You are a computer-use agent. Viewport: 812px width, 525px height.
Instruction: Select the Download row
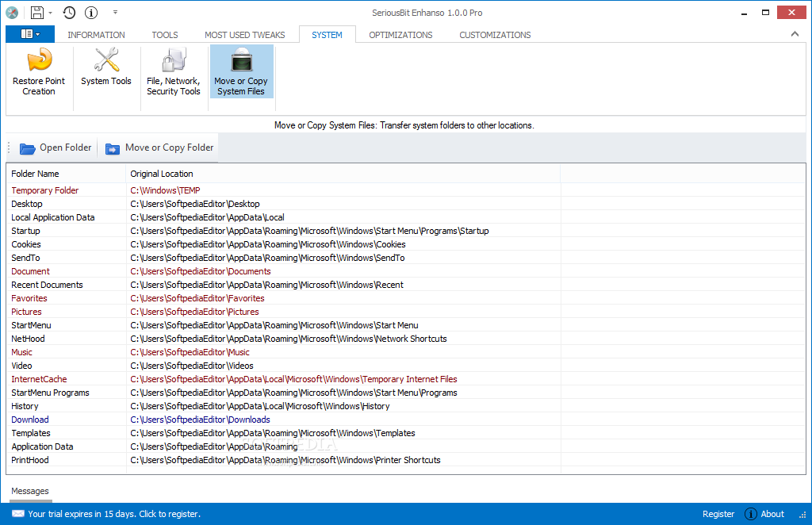tap(405, 420)
